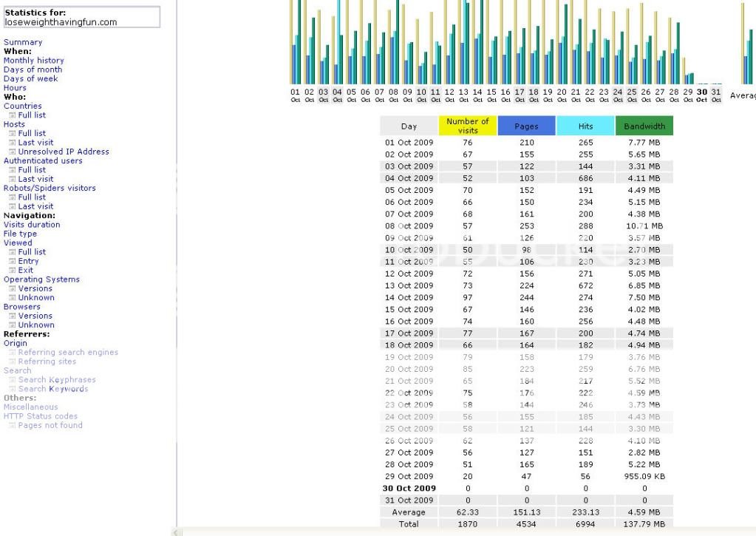Click the icon beside Viewed Exit link
The image size is (756, 536).
(x=12, y=271)
